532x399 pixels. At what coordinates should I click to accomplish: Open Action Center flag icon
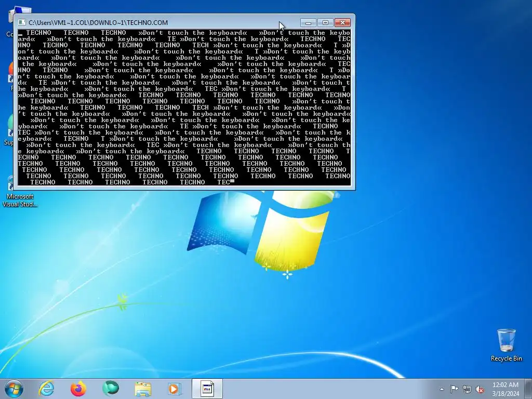point(454,389)
